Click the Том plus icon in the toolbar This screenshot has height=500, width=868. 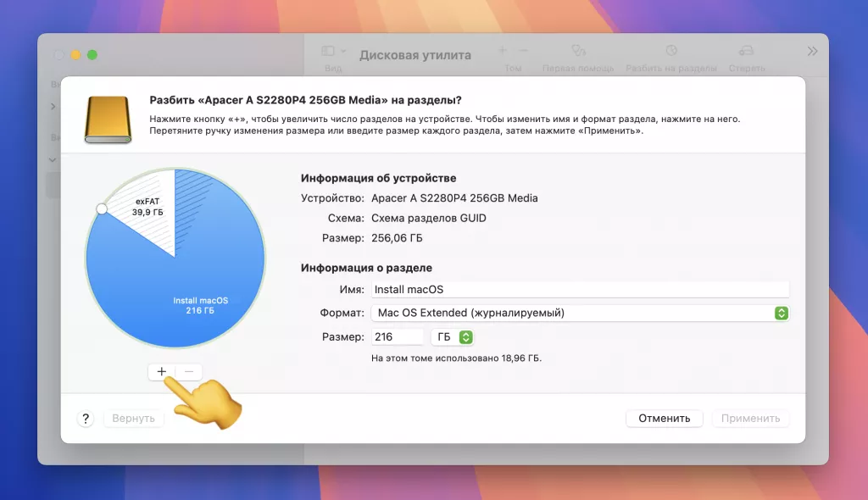[501, 49]
